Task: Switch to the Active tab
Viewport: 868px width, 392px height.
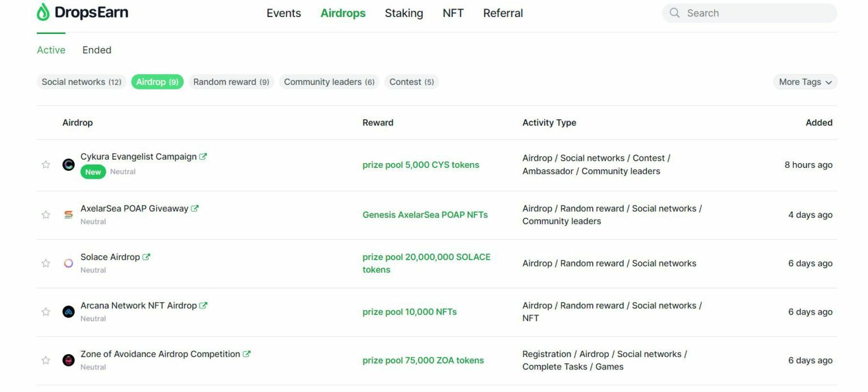Action: point(51,50)
